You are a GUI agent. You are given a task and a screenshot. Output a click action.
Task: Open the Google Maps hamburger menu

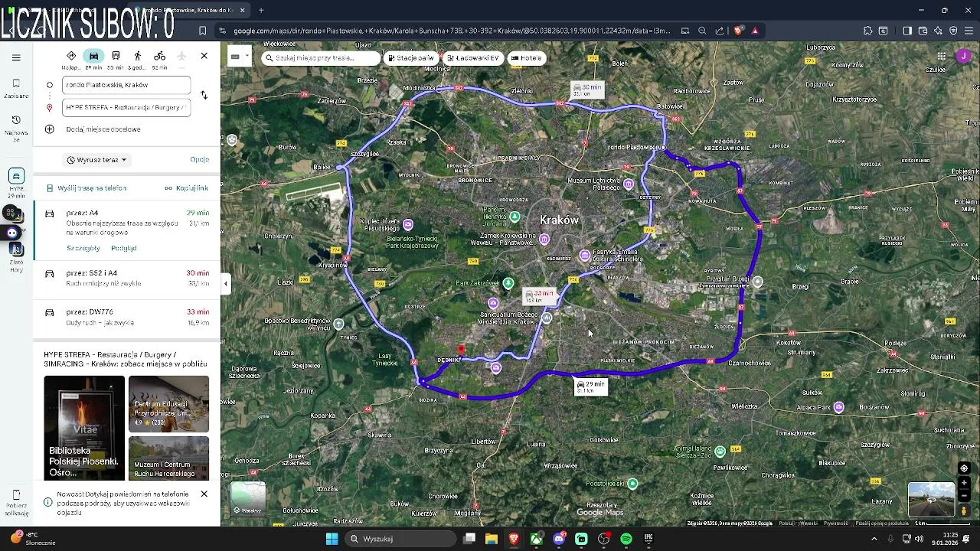coord(16,57)
